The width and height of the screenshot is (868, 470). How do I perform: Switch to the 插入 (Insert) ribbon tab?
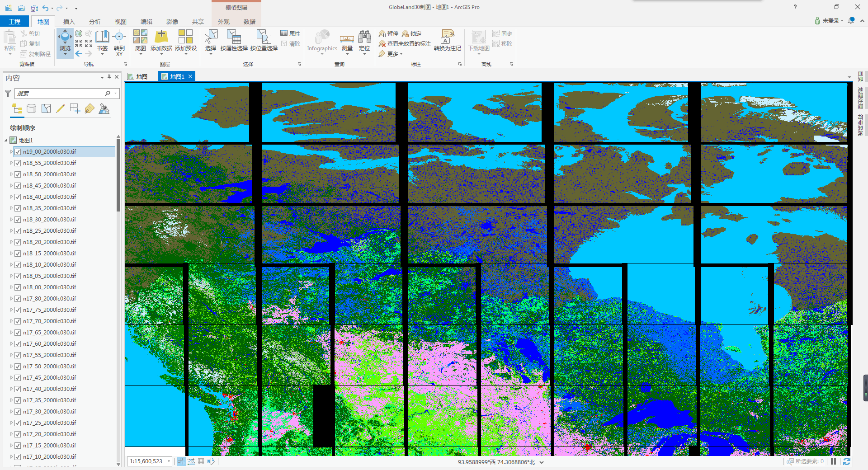click(x=69, y=21)
